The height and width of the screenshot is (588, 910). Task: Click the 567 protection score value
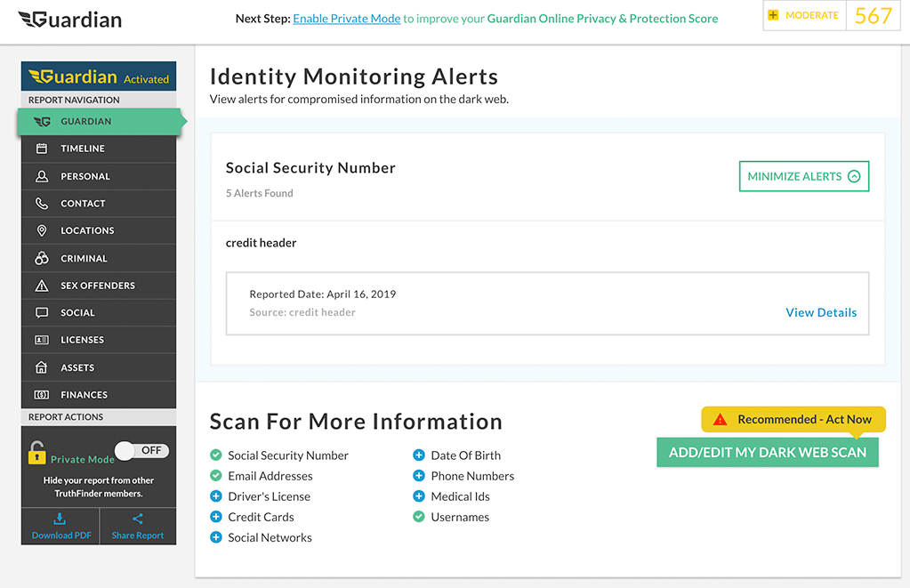[x=874, y=16]
